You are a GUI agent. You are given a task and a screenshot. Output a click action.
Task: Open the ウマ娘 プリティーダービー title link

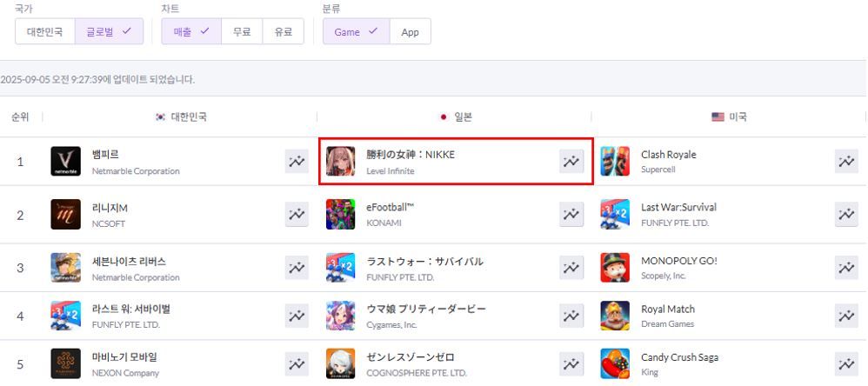point(426,309)
